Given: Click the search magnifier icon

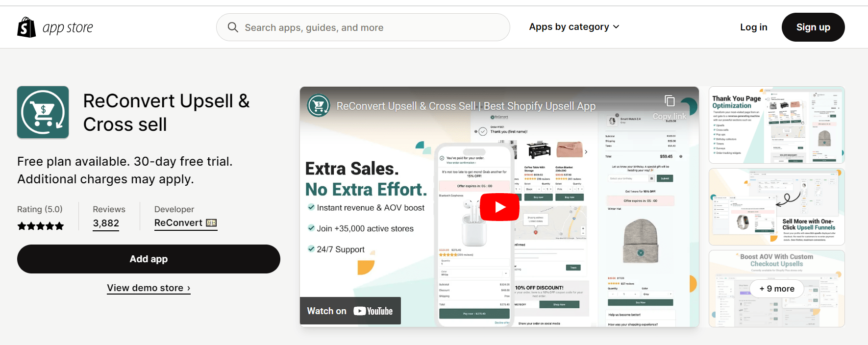Looking at the screenshot, I should [x=233, y=27].
